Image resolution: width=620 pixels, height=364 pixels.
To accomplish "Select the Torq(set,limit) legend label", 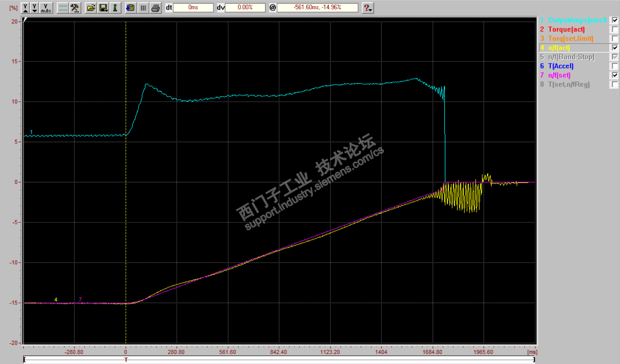I will (571, 39).
